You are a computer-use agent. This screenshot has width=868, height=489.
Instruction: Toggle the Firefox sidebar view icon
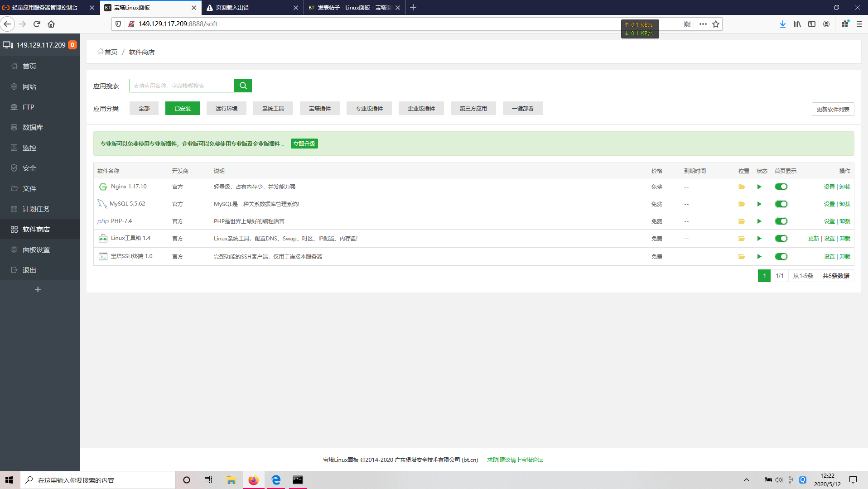812,24
